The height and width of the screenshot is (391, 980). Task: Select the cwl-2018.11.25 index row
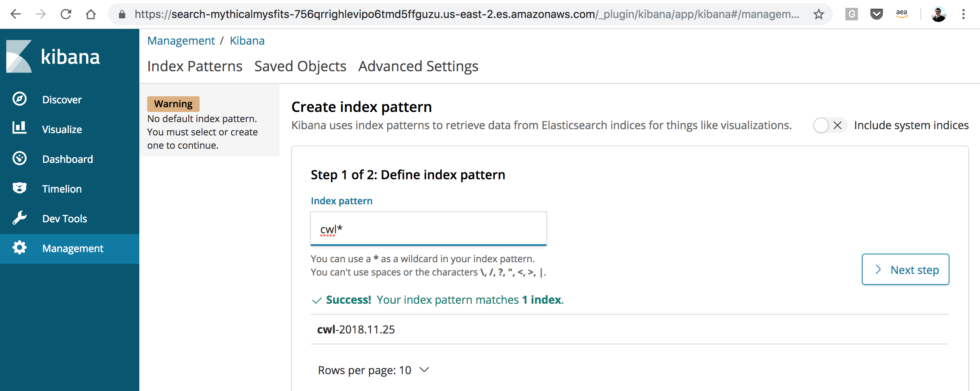tap(629, 330)
